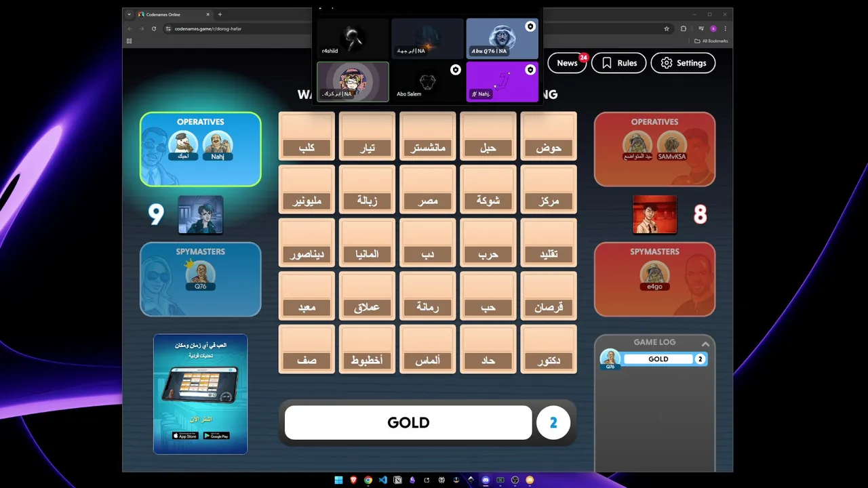Open the News panel
The image size is (868, 488).
pos(567,63)
